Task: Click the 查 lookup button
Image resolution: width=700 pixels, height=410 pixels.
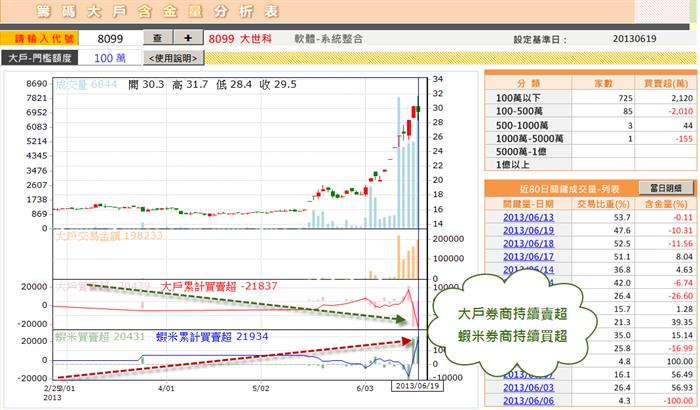Action: click(x=158, y=38)
